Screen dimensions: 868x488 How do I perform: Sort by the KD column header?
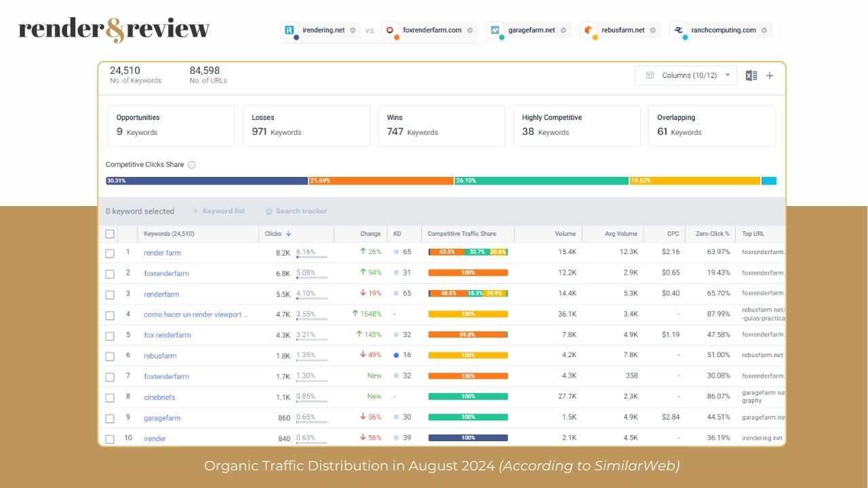click(397, 234)
